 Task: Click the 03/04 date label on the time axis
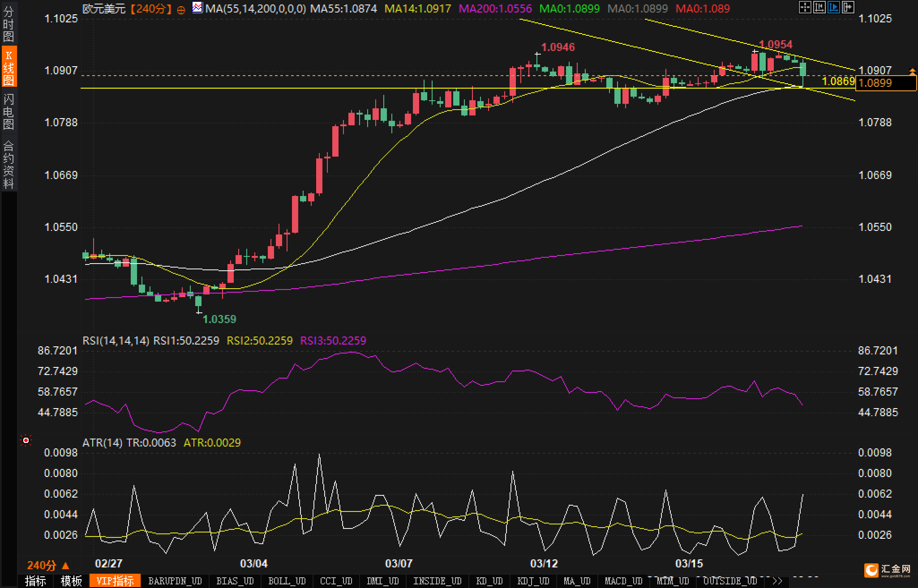[253, 563]
